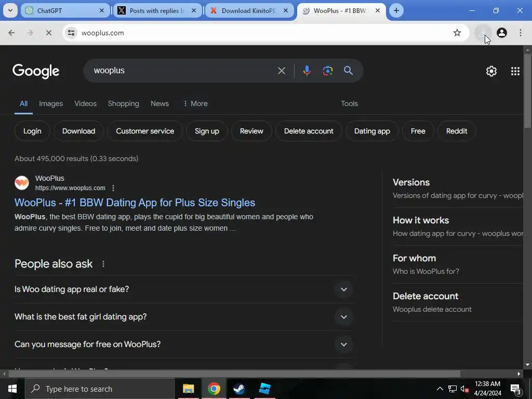Screen dimensions: 532x399
Task: Toggle the muted volume tray icon
Action: [465, 389]
